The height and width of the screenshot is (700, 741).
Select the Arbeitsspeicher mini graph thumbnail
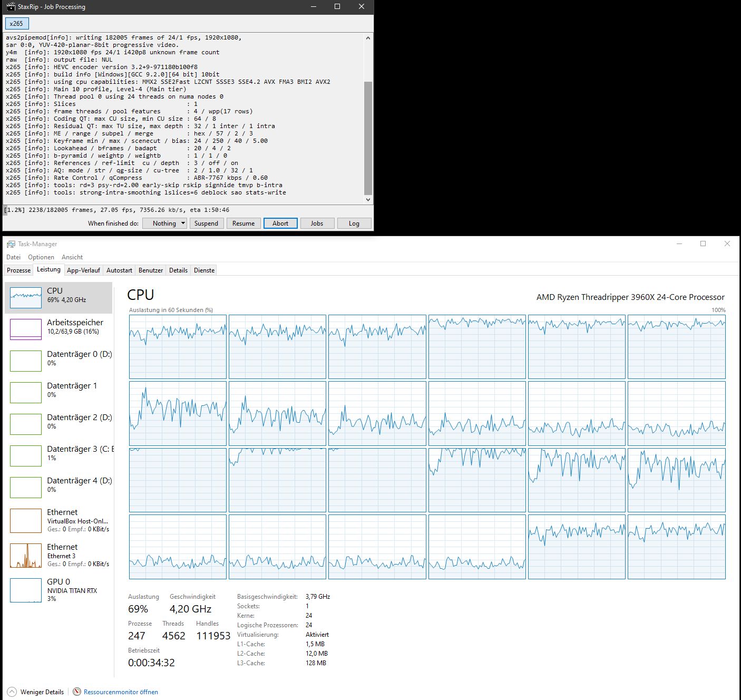[26, 329]
